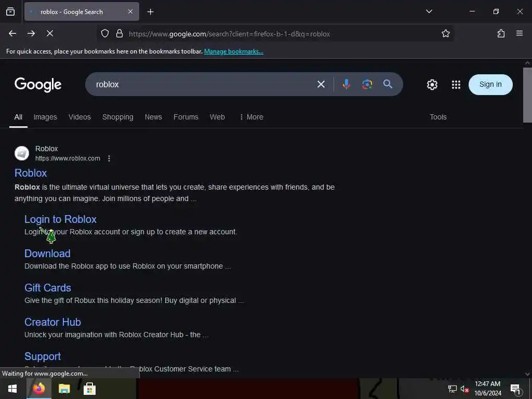532x399 pixels.
Task: Switch to Images tab
Action: [x=45, y=117]
